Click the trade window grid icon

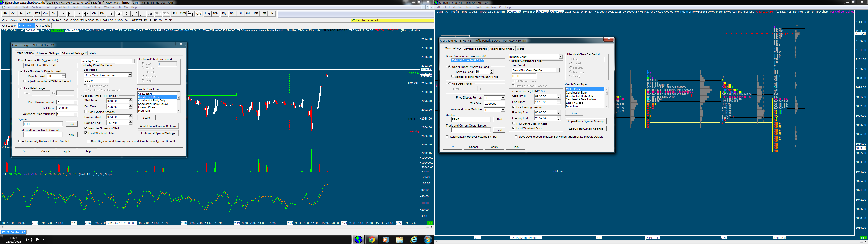(191, 14)
